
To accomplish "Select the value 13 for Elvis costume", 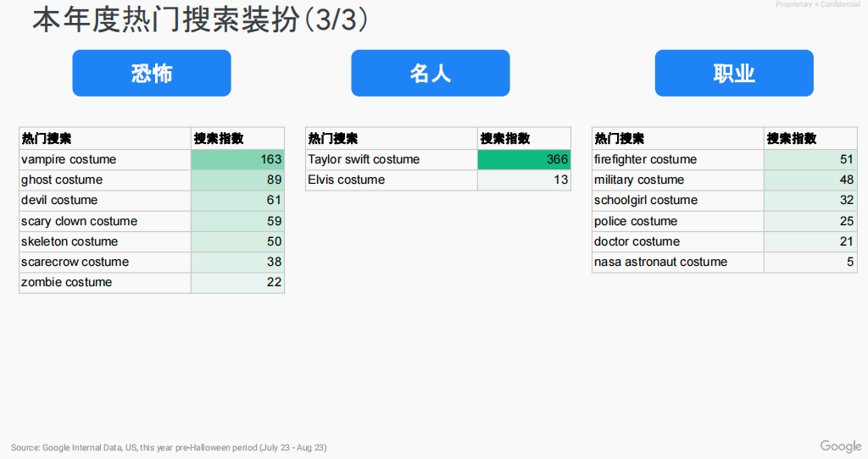I will pos(524,180).
